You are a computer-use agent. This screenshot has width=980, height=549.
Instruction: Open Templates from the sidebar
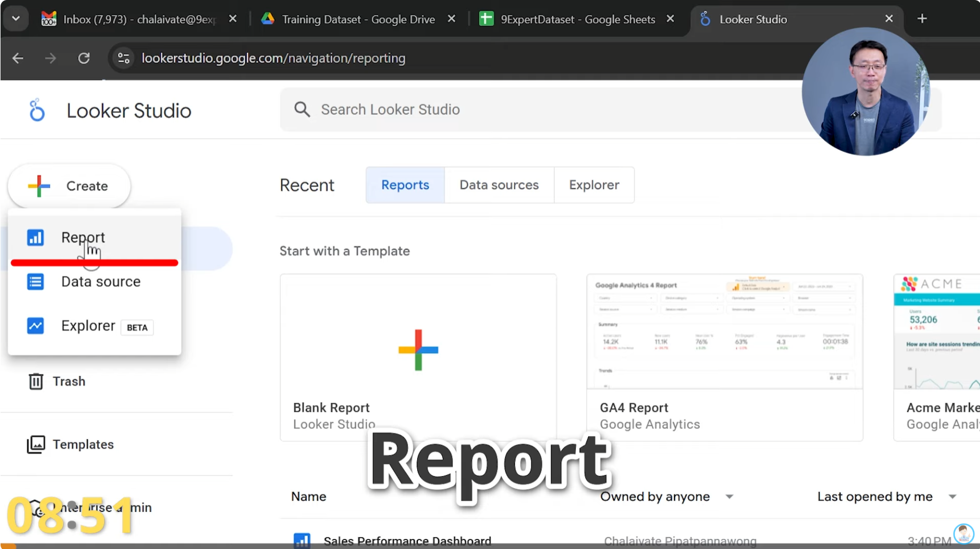(83, 444)
